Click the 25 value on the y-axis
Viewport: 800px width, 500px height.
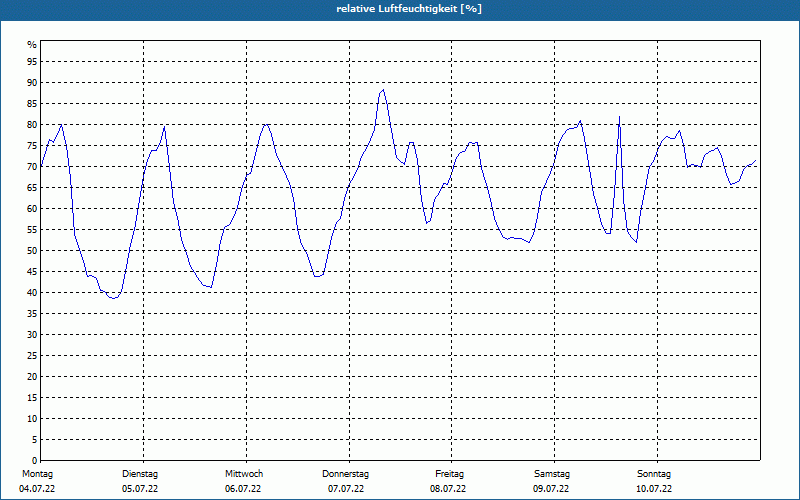pyautogui.click(x=32, y=356)
